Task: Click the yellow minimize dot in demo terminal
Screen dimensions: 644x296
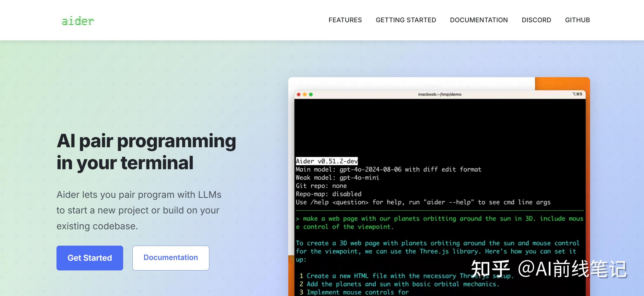Action: coord(305,95)
